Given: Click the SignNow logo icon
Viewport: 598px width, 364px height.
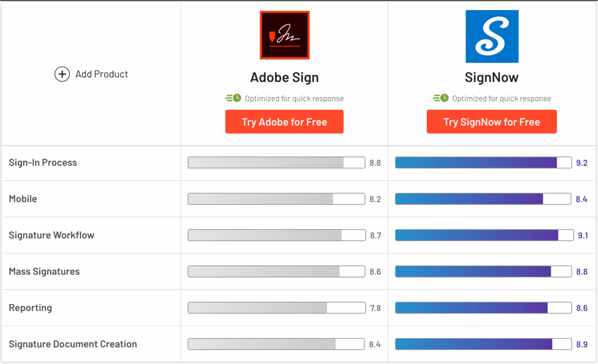Looking at the screenshot, I should 491,36.
